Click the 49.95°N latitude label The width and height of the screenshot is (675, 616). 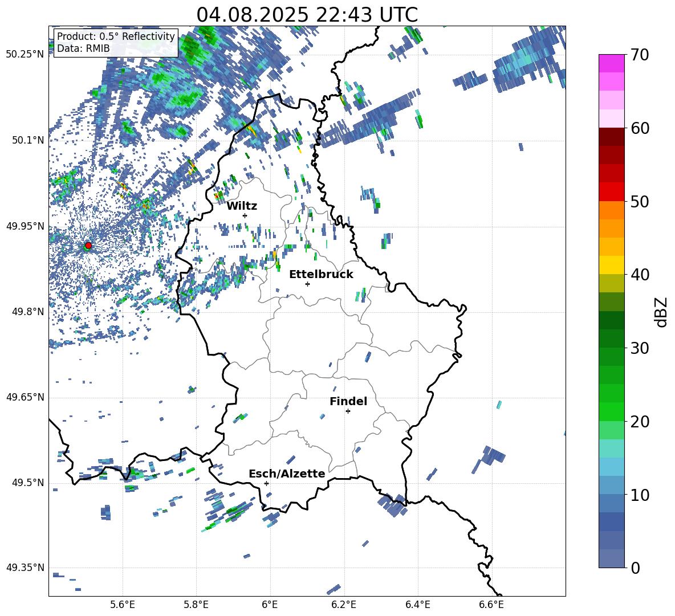click(25, 226)
